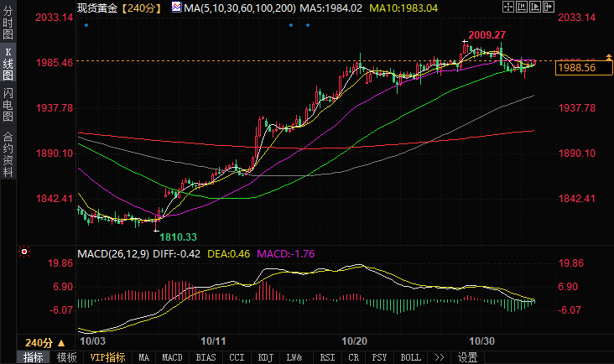Open the VIP指标 tab
614x364 pixels.
pos(107,357)
